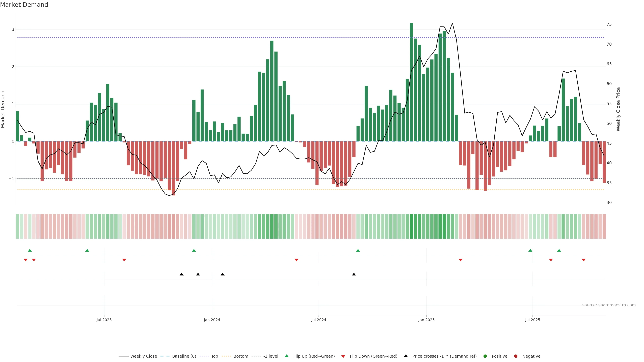Click the red Negative legend dot
The image size is (644, 362).
click(x=516, y=356)
